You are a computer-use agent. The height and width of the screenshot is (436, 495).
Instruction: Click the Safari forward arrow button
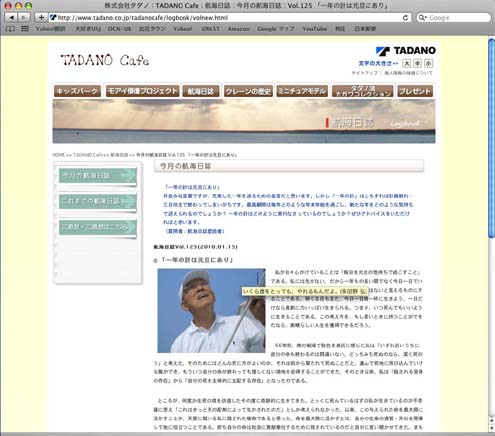23,17
